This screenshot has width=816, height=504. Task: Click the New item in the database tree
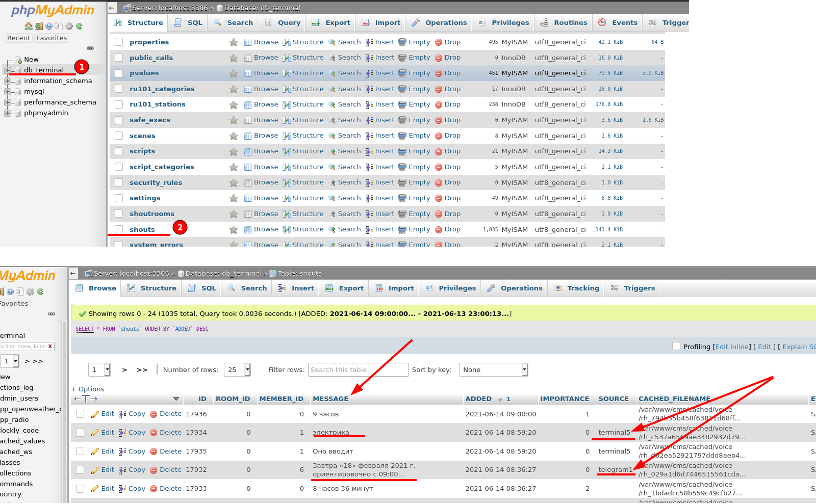point(31,60)
